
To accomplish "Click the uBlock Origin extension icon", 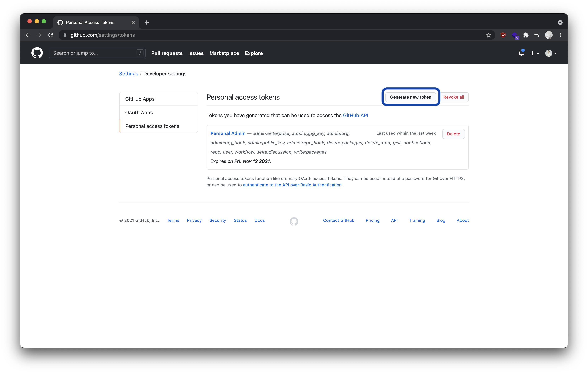I will coord(503,35).
